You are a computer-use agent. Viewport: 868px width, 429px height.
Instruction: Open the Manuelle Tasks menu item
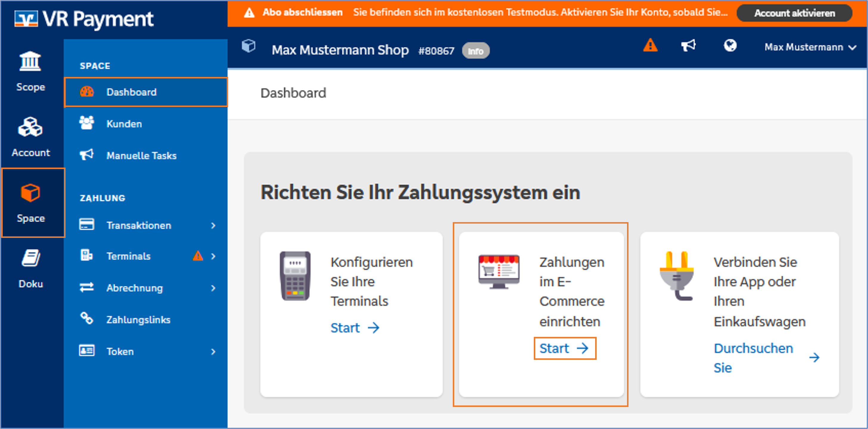coord(146,155)
